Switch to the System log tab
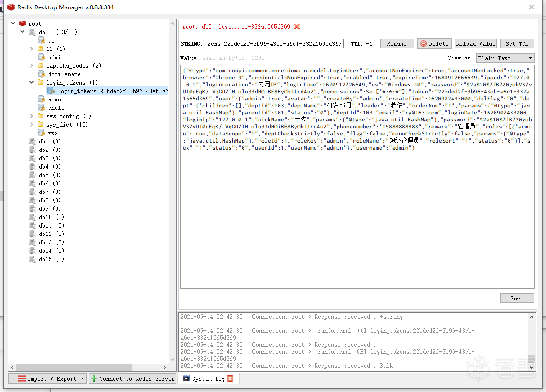The image size is (546, 392). pyautogui.click(x=208, y=379)
